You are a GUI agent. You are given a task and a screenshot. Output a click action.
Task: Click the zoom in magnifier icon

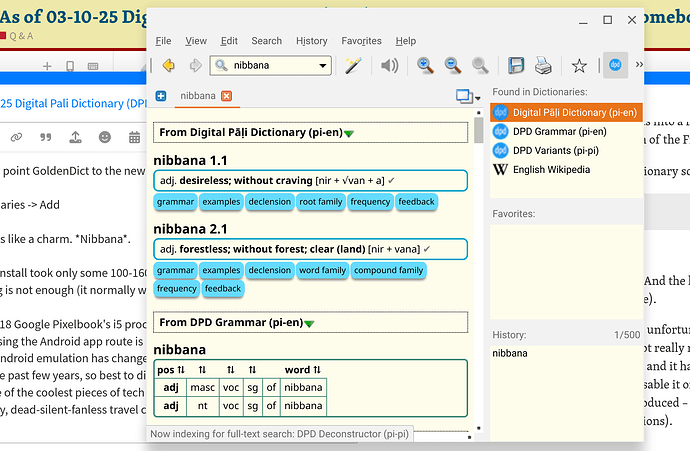tap(425, 66)
